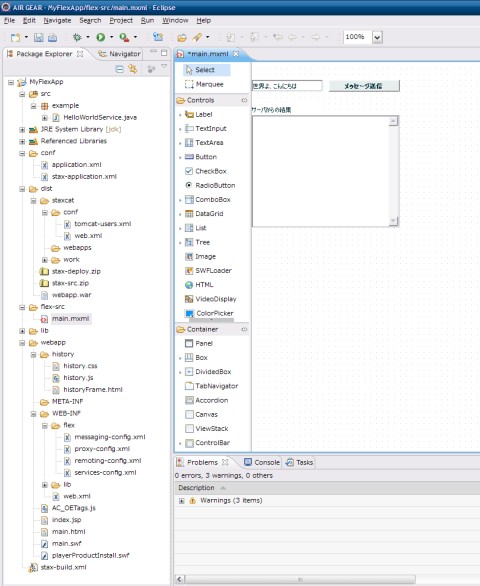Select stax-build.xml file

[63, 567]
